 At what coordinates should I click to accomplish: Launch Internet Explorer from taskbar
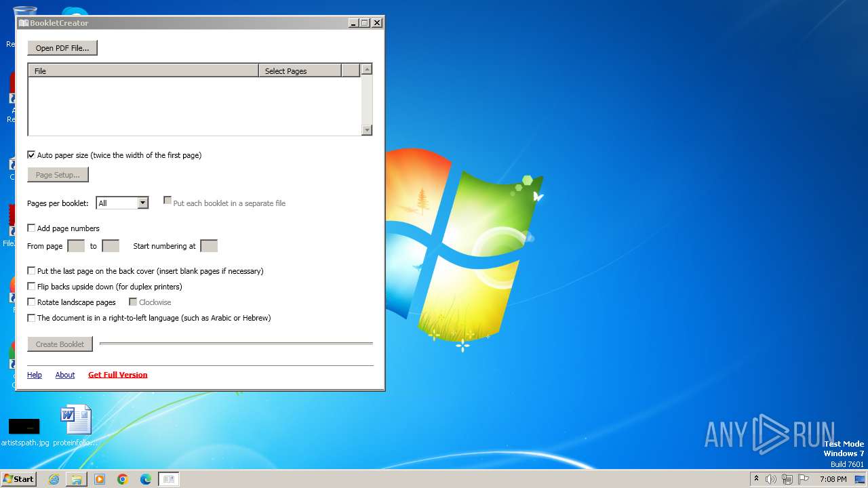coord(54,479)
